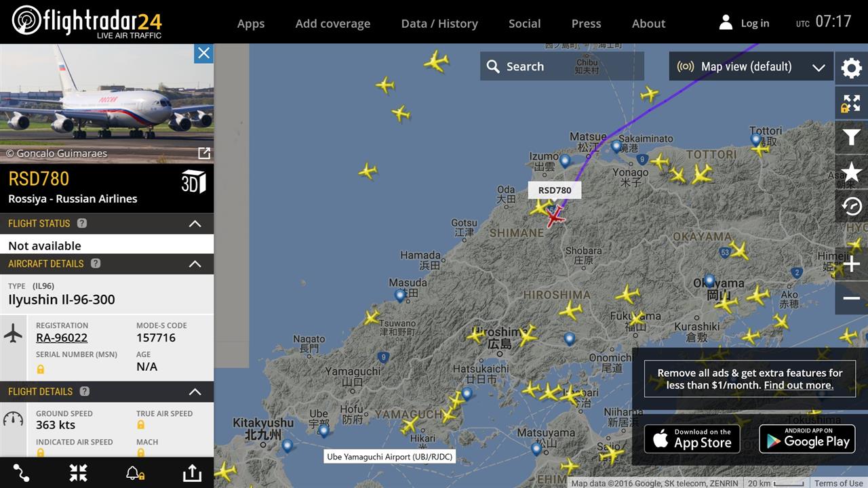Open Terms of Use link

[x=839, y=483]
